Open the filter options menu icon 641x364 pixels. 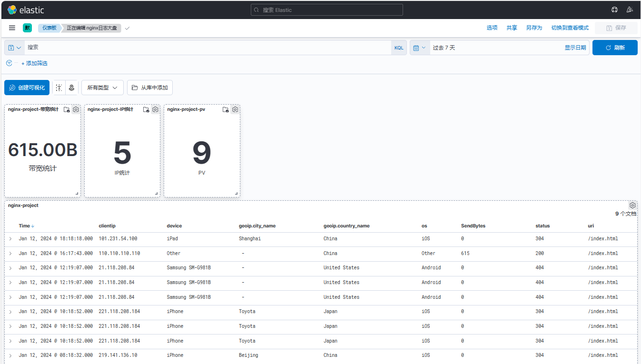point(9,63)
